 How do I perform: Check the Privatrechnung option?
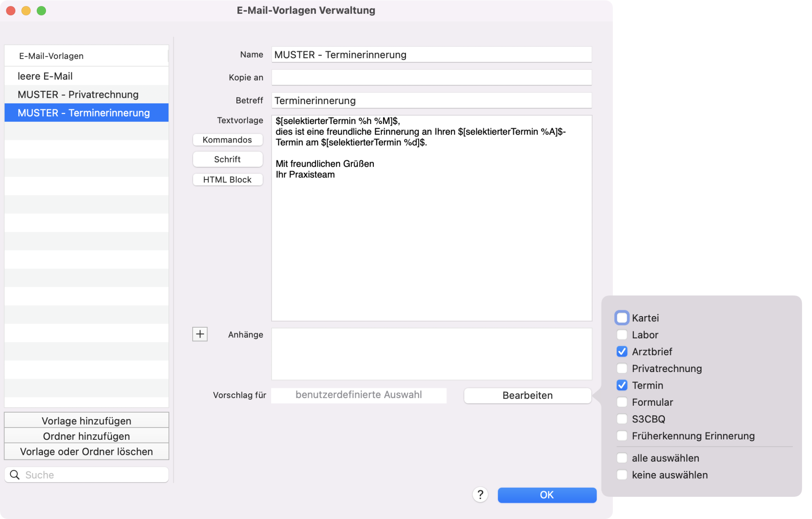click(x=622, y=368)
